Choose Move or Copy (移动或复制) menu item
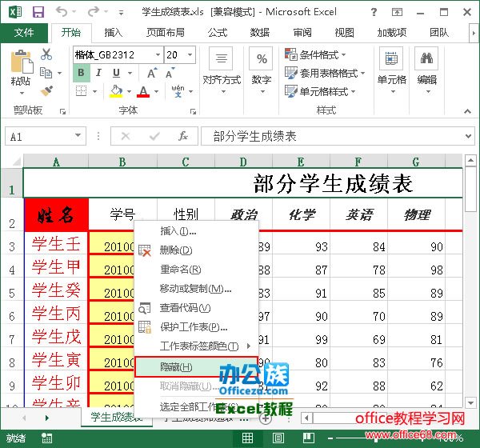The image size is (480, 448). (x=197, y=289)
